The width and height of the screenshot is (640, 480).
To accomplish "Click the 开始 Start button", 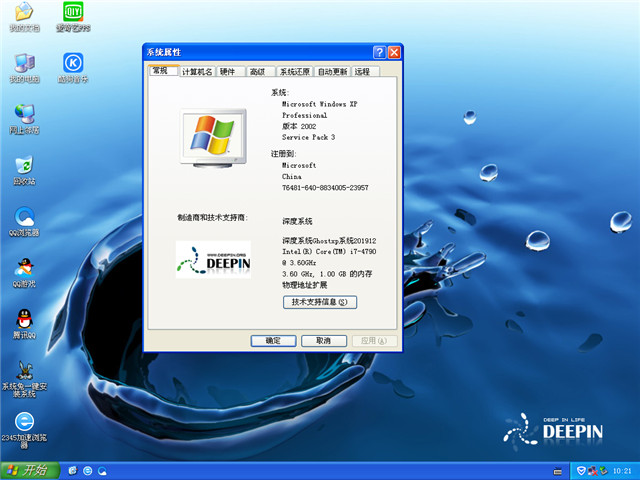I will pos(30,471).
